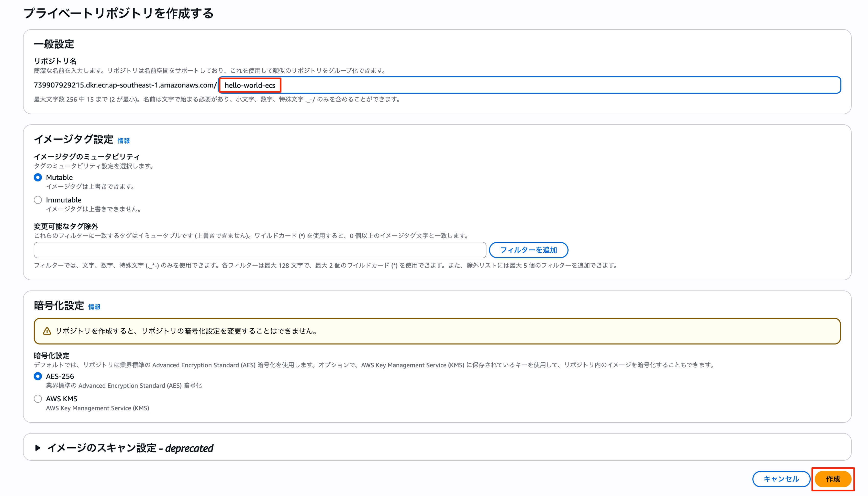The height and width of the screenshot is (496, 868).
Task: Click the 変更可能なタグ除外 filter input box
Action: click(x=260, y=250)
